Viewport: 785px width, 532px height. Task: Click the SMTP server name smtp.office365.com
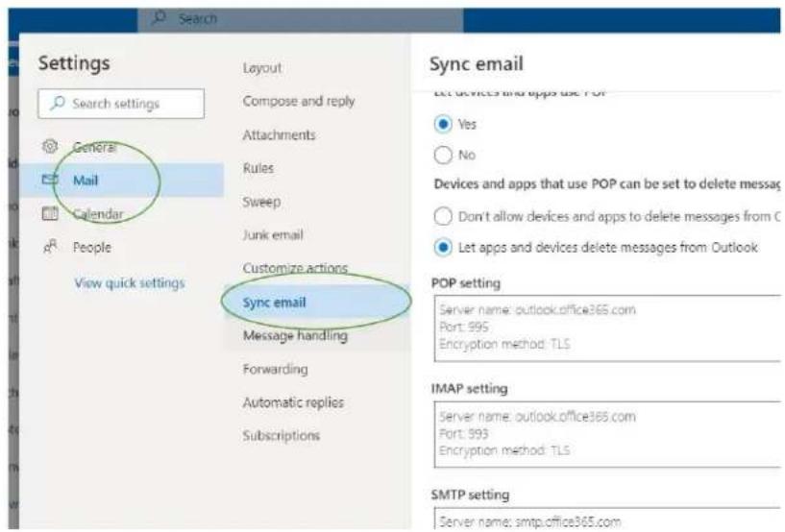pyautogui.click(x=568, y=522)
